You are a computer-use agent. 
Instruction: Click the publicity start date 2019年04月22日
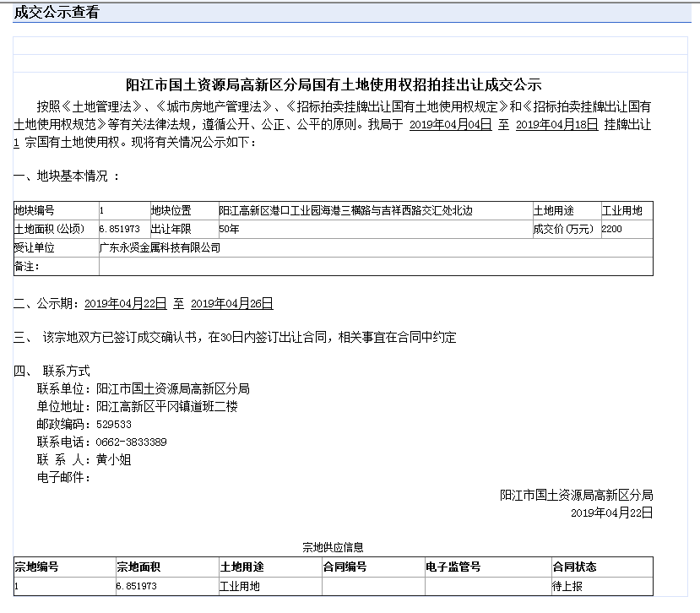[x=126, y=304]
